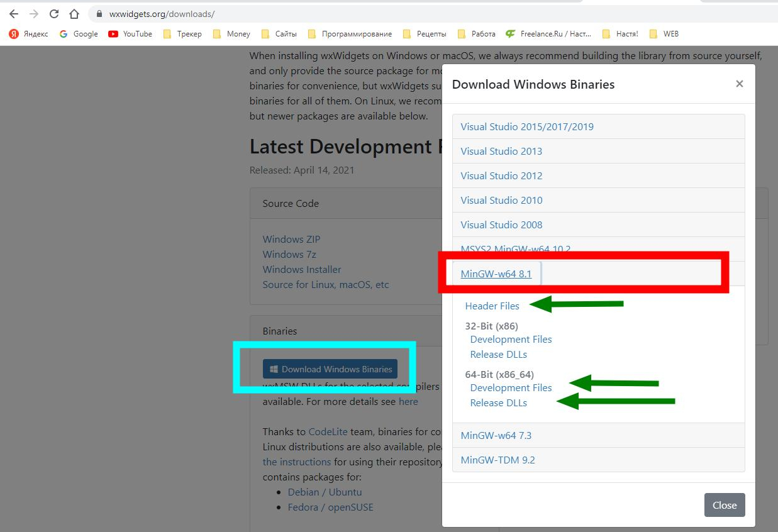The image size is (778, 532).
Task: Click the browser back arrow
Action: tap(14, 14)
